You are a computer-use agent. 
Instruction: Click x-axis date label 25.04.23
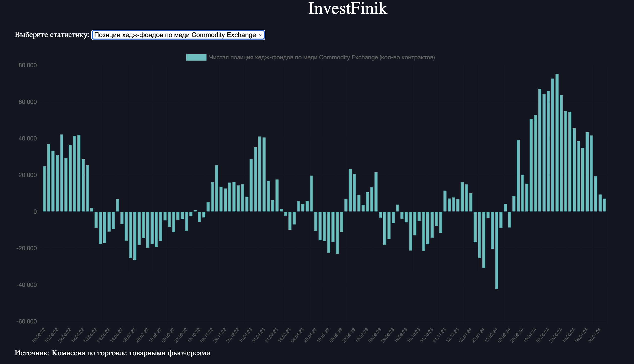point(310,335)
